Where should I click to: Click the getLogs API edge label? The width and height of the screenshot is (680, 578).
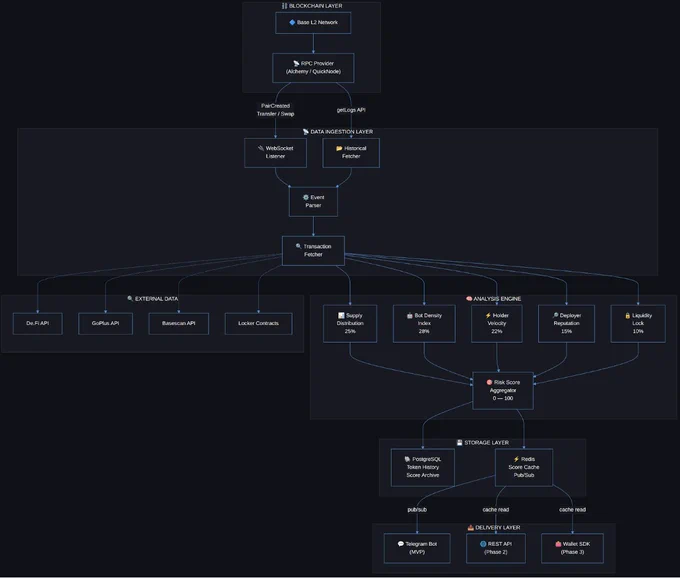pos(351,110)
